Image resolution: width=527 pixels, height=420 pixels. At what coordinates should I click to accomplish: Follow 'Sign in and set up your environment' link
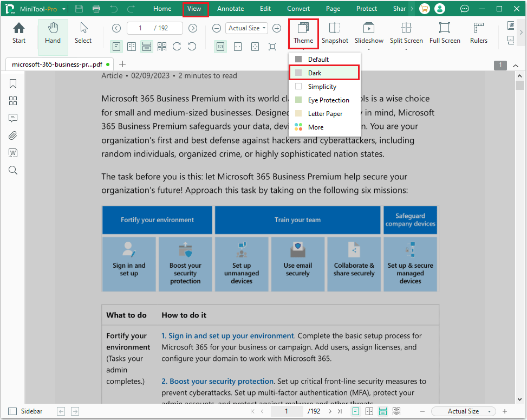coord(228,335)
